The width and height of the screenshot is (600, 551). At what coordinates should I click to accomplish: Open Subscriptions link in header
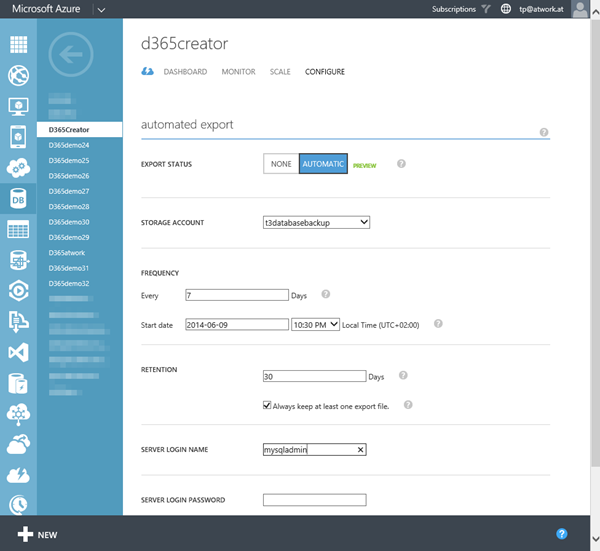point(454,9)
